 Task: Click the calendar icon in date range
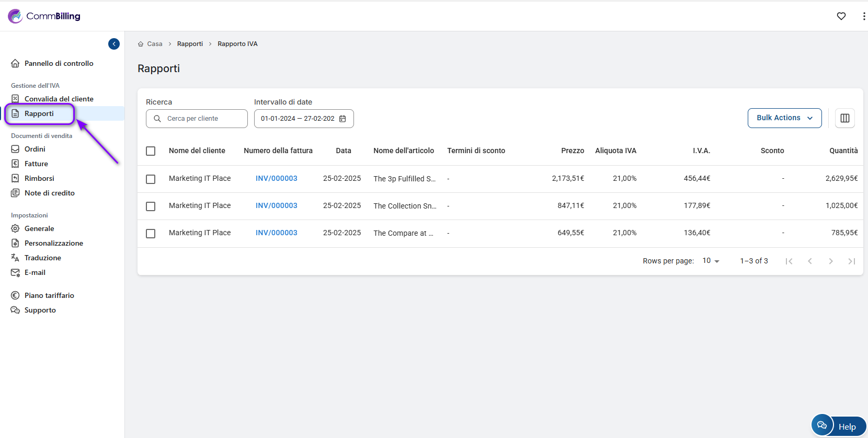pos(342,119)
